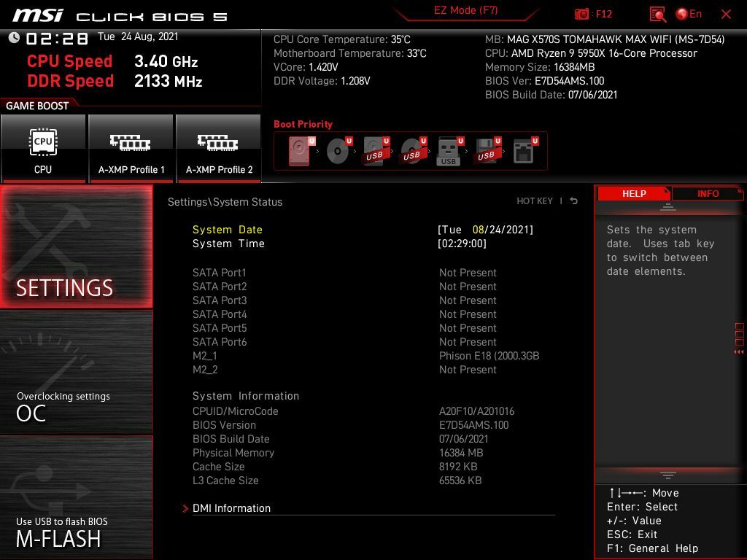Click the BIOS Version row label
This screenshot has width=747, height=560.
224,425
